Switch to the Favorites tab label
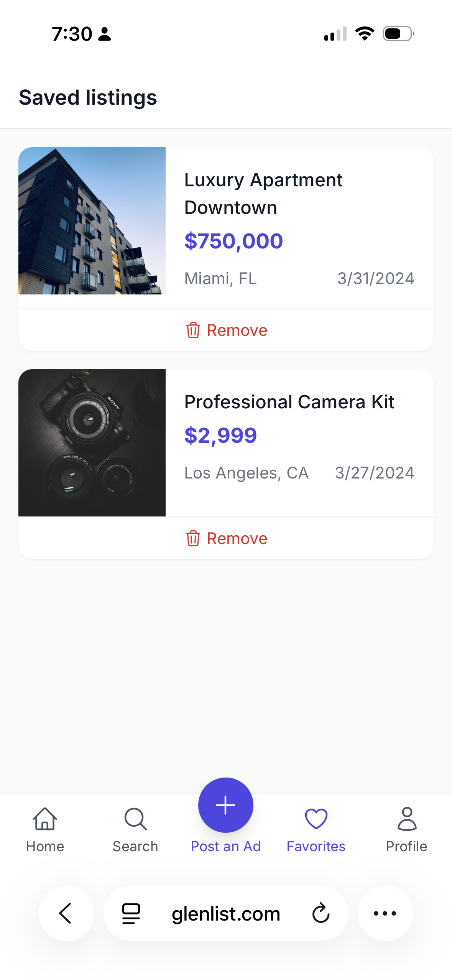 click(316, 846)
